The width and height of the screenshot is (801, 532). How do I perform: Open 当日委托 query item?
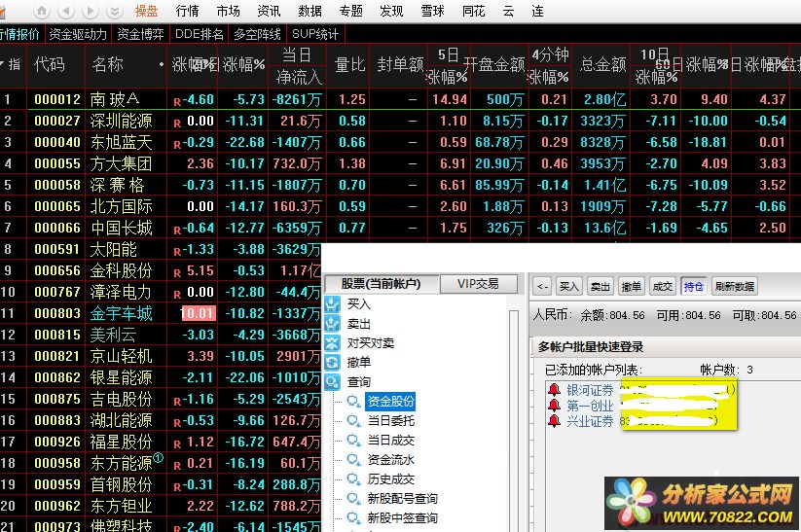click(x=391, y=421)
